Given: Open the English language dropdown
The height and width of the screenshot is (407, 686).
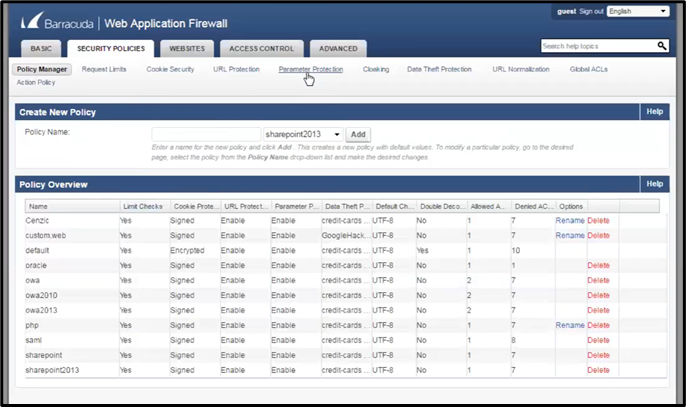Looking at the screenshot, I should click(637, 11).
